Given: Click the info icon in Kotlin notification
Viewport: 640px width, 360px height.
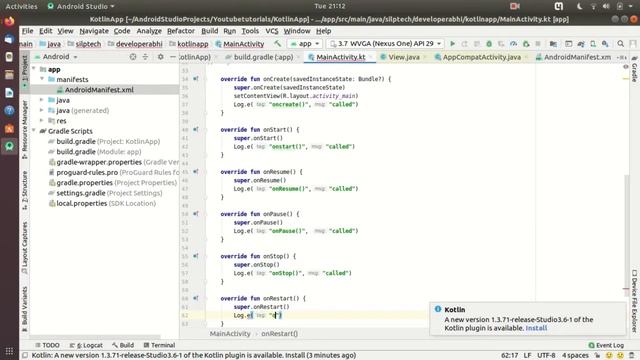Looking at the screenshot, I should (438, 309).
